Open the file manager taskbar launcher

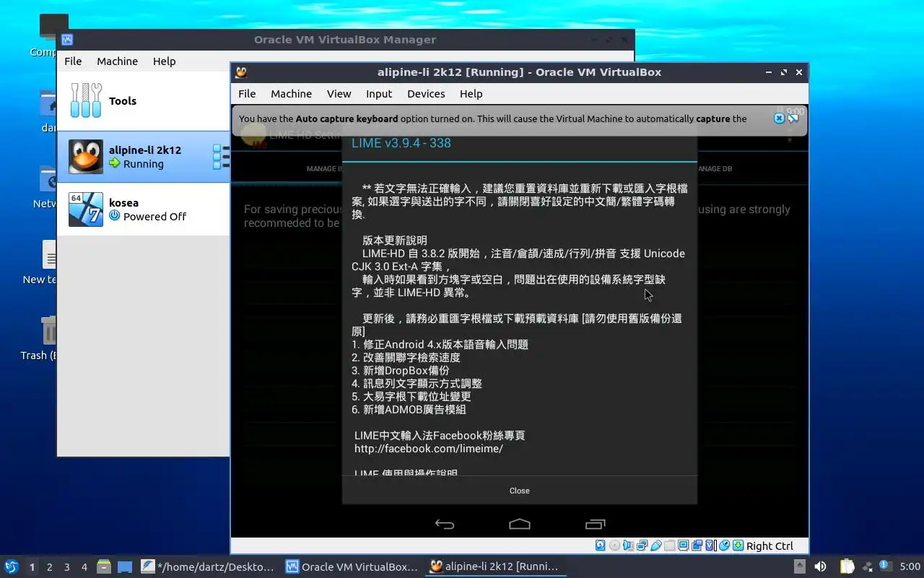[104, 567]
